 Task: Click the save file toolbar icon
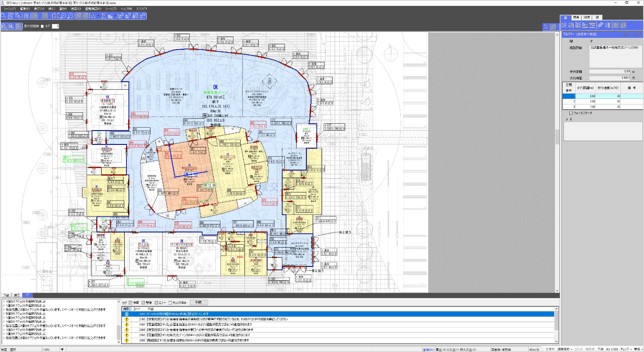point(18,16)
